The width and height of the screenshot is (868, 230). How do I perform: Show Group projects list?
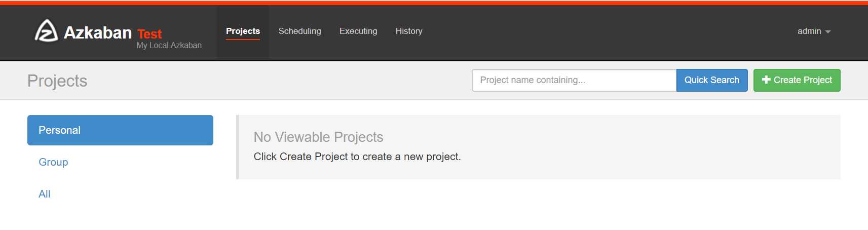click(53, 162)
